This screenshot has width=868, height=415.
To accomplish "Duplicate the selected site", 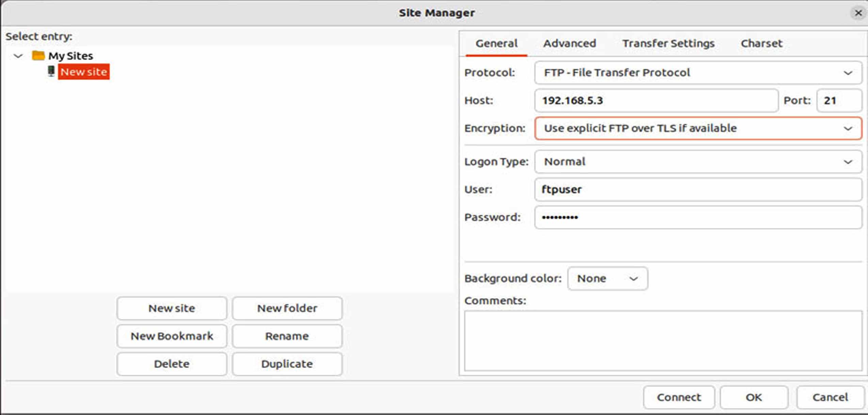I will (287, 364).
